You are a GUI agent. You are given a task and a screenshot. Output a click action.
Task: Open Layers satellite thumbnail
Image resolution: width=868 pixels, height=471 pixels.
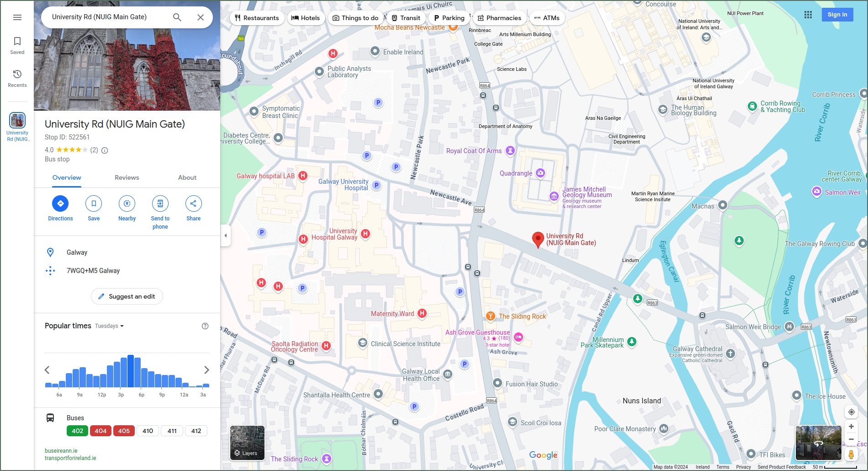point(247,443)
